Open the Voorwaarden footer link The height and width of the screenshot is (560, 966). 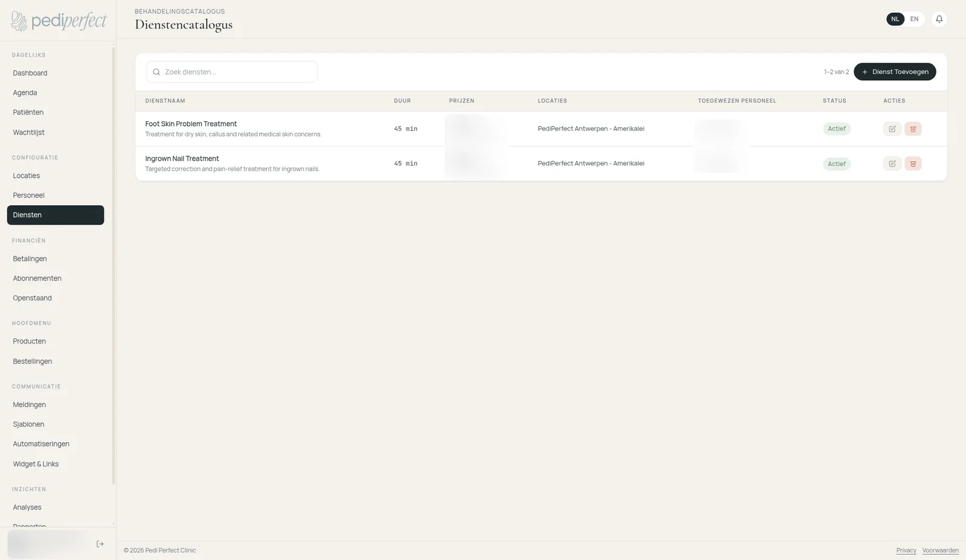pyautogui.click(x=940, y=550)
